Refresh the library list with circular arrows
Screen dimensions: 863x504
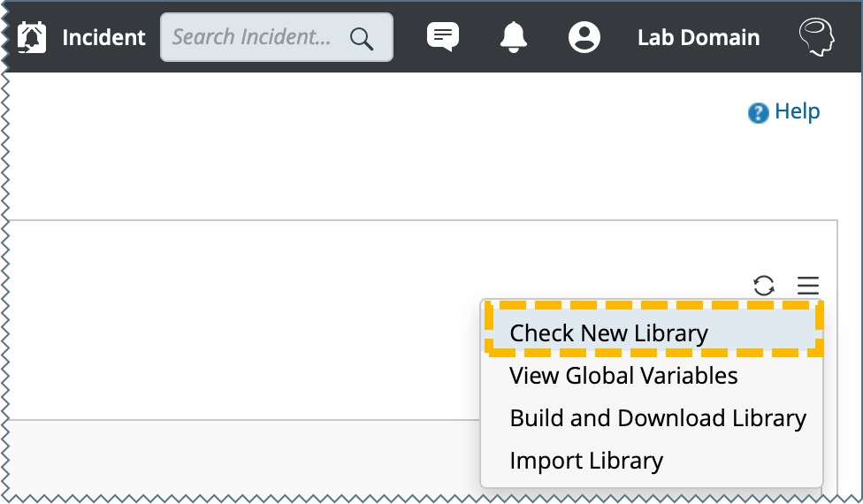(764, 286)
